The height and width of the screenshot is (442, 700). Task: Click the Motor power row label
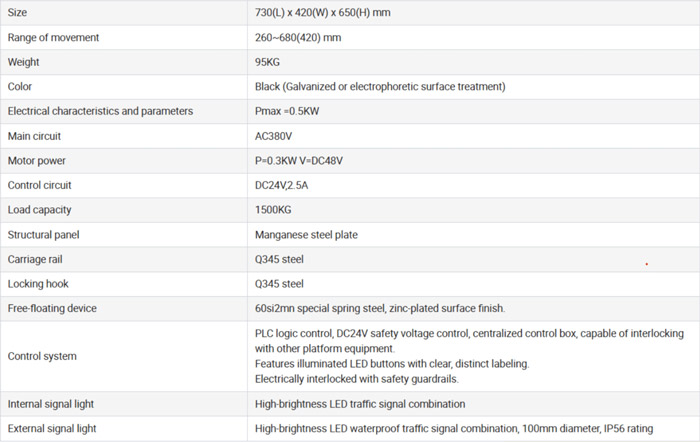(37, 161)
